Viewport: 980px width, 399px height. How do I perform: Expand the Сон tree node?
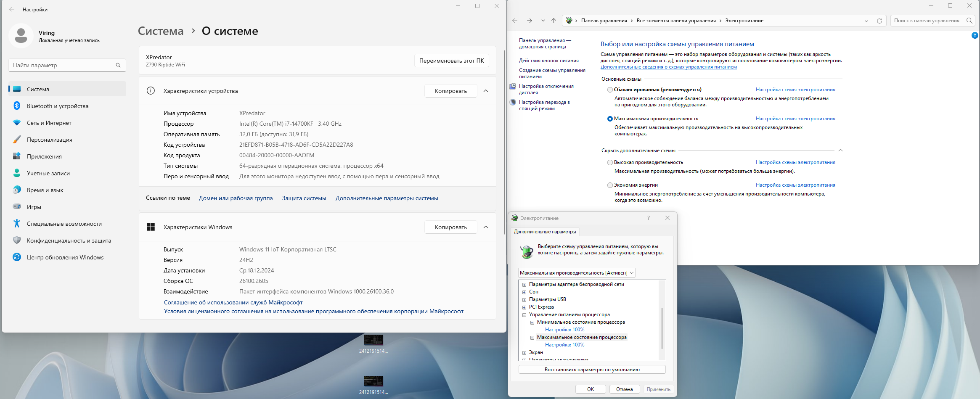(x=524, y=292)
